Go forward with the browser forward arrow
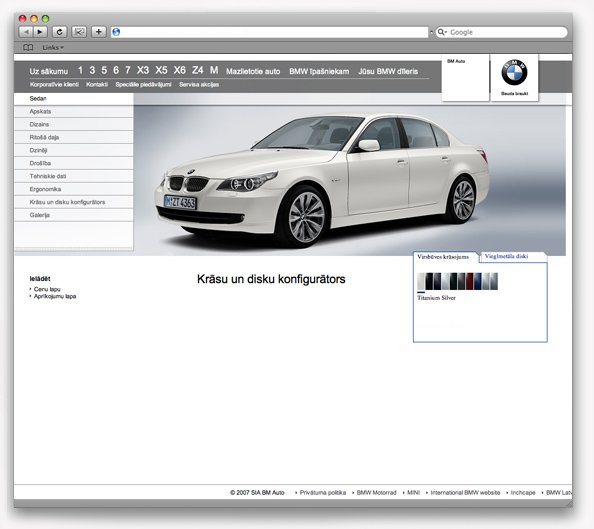Screen dimensions: 594x529 pyautogui.click(x=40, y=32)
